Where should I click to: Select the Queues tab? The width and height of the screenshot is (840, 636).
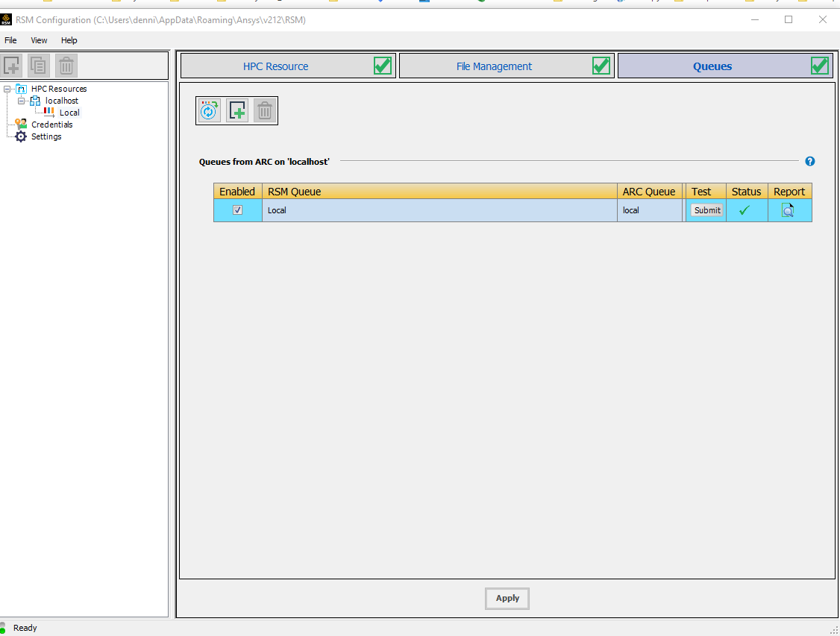pyautogui.click(x=725, y=66)
